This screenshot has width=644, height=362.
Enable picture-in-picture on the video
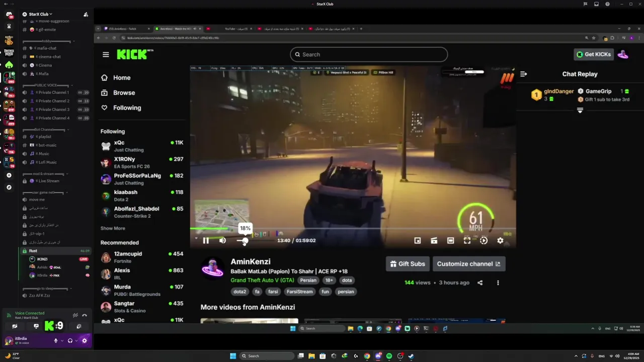coord(417,240)
